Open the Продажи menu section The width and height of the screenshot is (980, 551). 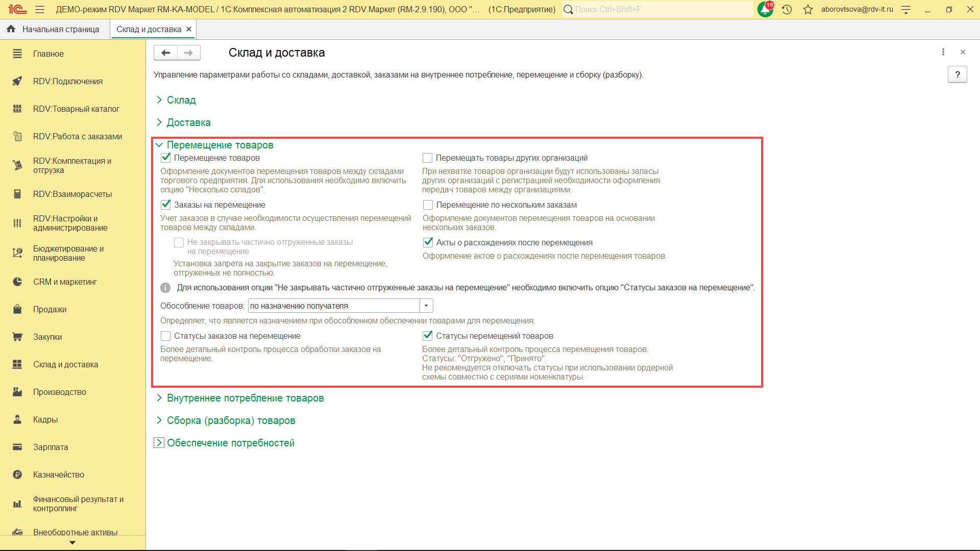[50, 309]
